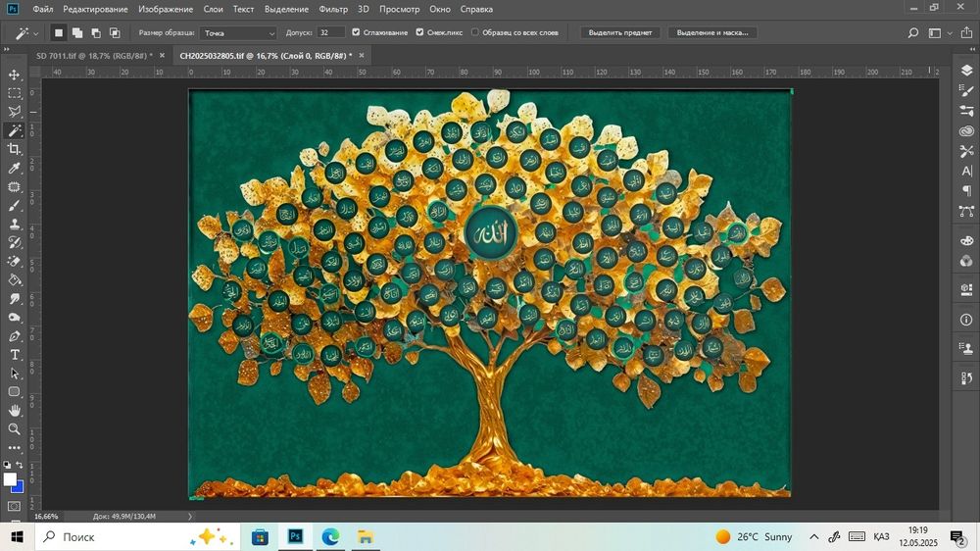The width and height of the screenshot is (980, 551).
Task: Select the Clone Stamp tool
Action: click(14, 224)
